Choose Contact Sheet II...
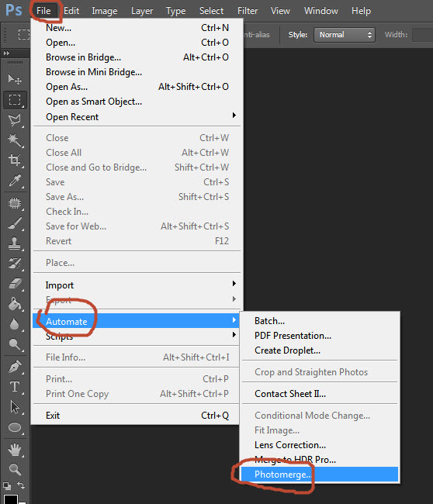Image resolution: width=433 pixels, height=504 pixels. (320, 394)
